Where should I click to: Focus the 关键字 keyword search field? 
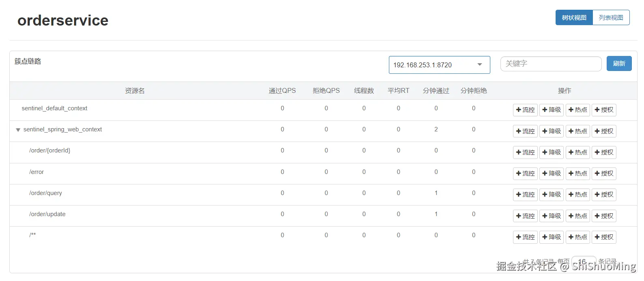tap(551, 64)
